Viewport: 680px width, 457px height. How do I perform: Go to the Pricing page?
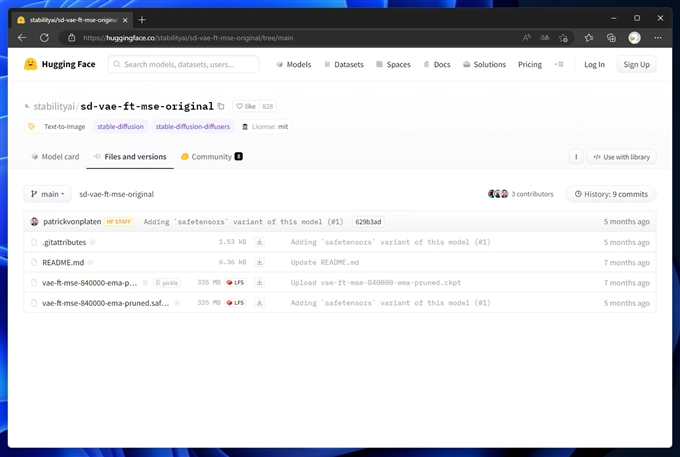pos(530,64)
